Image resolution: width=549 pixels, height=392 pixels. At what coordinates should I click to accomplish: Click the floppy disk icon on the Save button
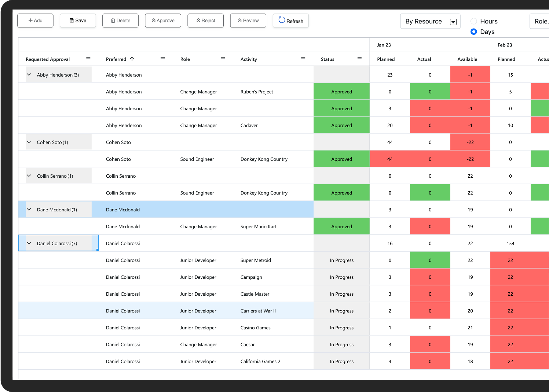tap(72, 21)
